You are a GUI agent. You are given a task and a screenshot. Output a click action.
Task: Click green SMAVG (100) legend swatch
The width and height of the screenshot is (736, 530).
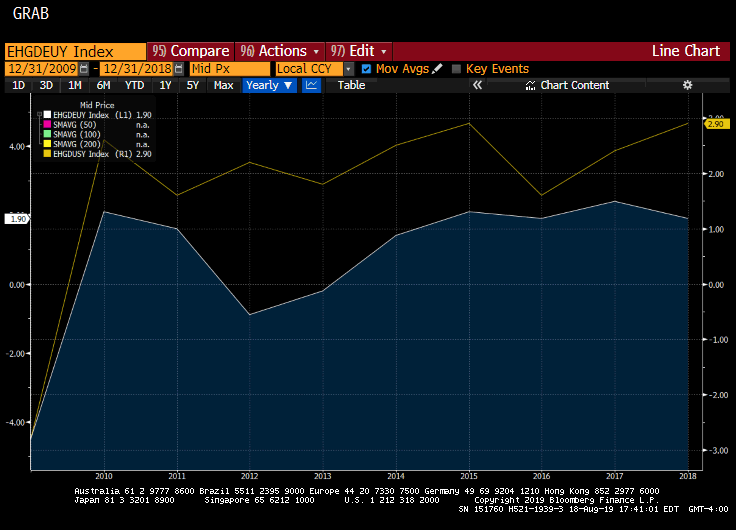click(x=47, y=134)
